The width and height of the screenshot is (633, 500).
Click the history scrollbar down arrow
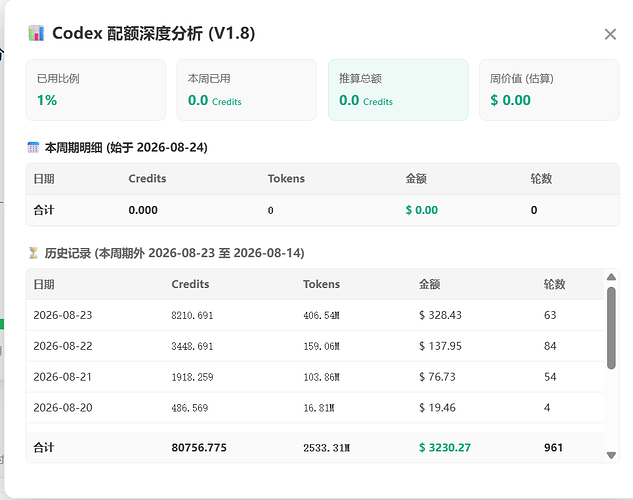click(611, 455)
